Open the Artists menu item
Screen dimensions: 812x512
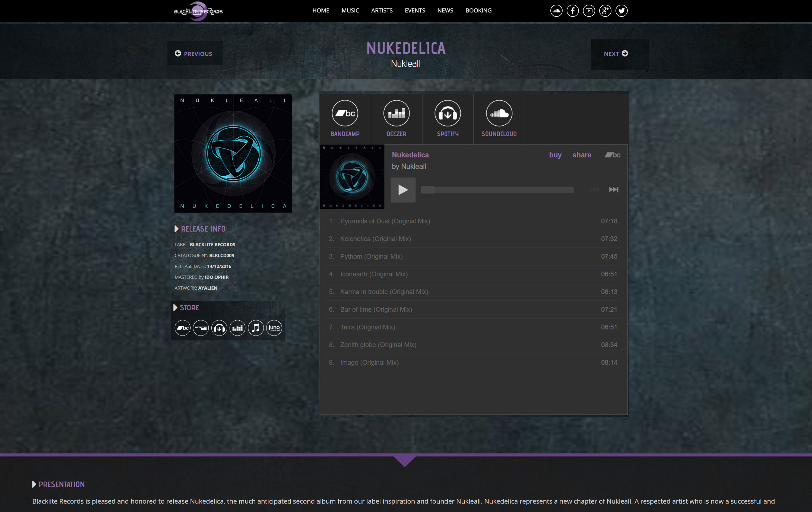382,11
